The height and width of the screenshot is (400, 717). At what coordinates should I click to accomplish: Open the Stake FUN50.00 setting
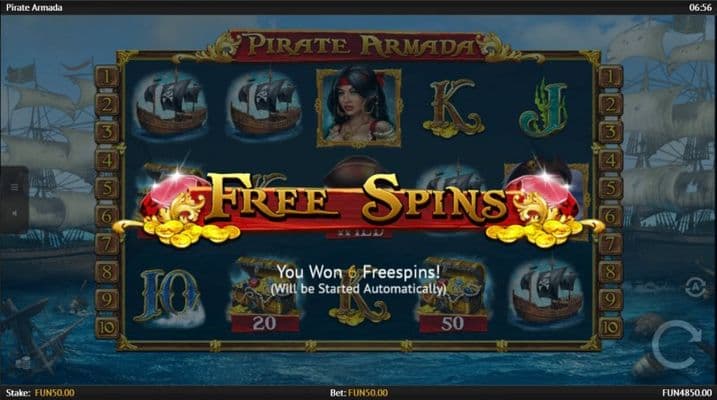(x=40, y=393)
